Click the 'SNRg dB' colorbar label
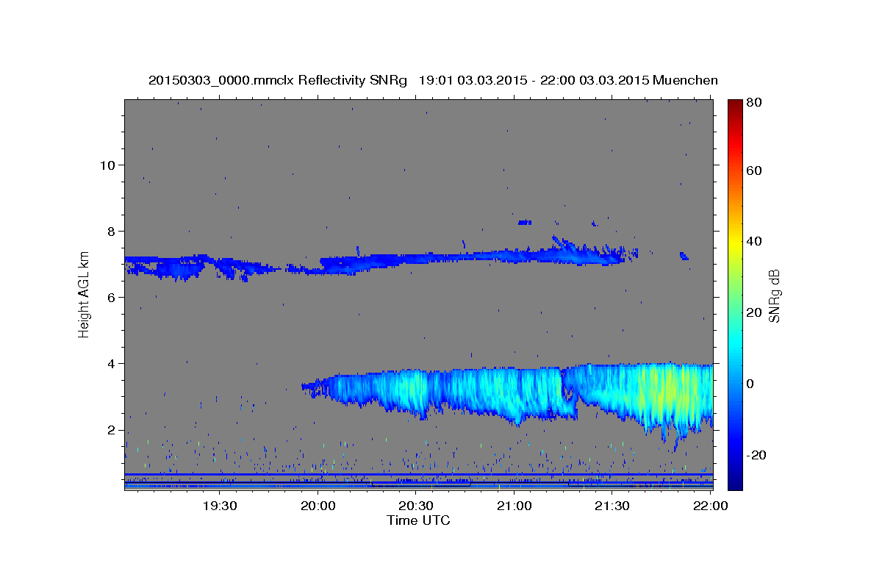 pyautogui.click(x=774, y=295)
